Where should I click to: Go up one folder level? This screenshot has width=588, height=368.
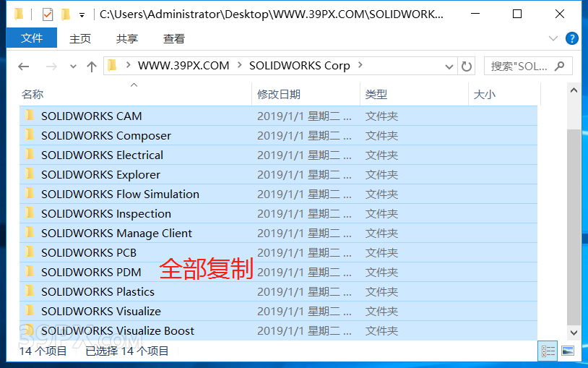pyautogui.click(x=91, y=67)
